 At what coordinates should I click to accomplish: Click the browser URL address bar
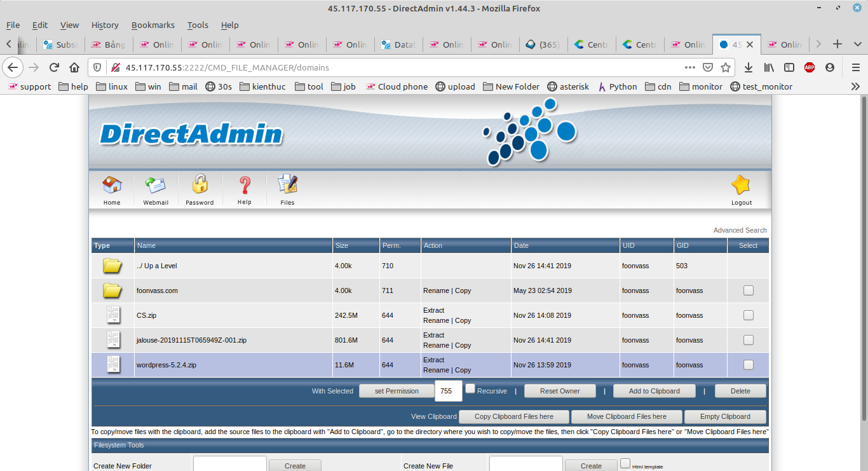[400, 67]
